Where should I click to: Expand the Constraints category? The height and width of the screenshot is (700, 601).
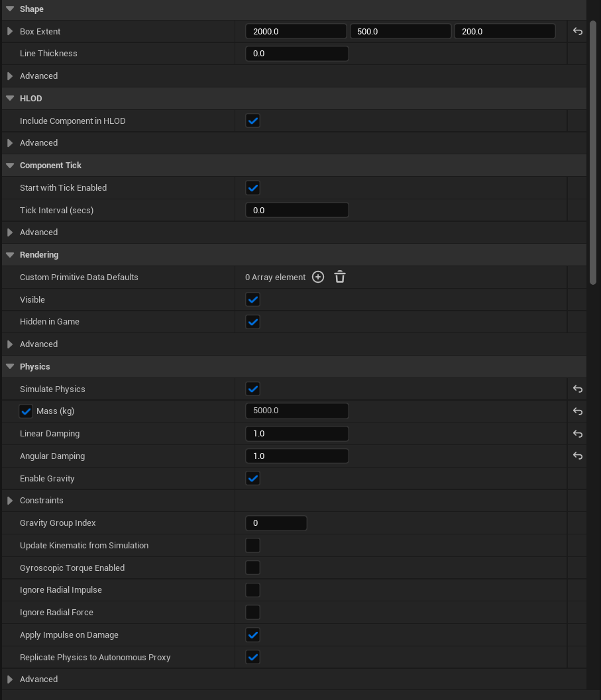tap(10, 500)
